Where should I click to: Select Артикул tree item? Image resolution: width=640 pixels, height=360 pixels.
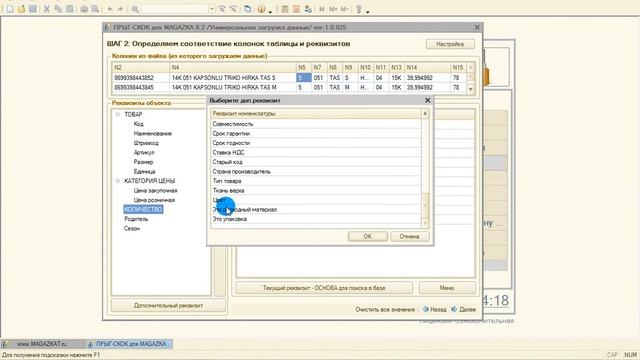(144, 152)
